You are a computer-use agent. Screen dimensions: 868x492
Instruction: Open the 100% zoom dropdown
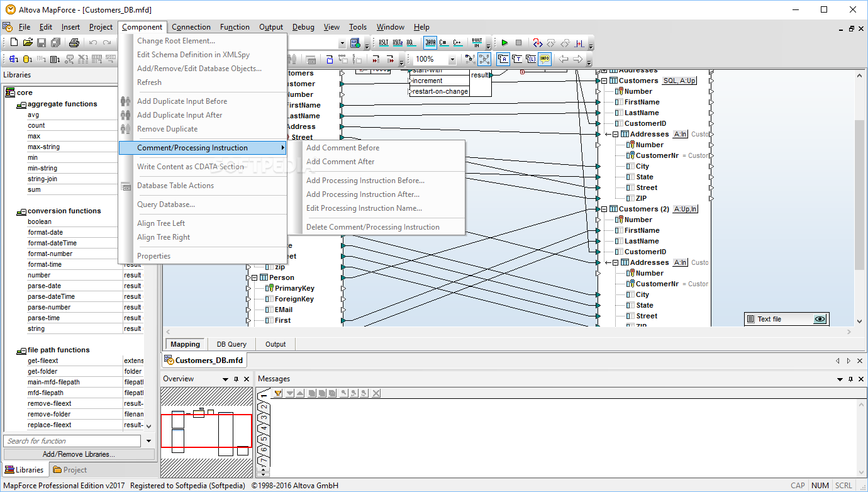(452, 59)
